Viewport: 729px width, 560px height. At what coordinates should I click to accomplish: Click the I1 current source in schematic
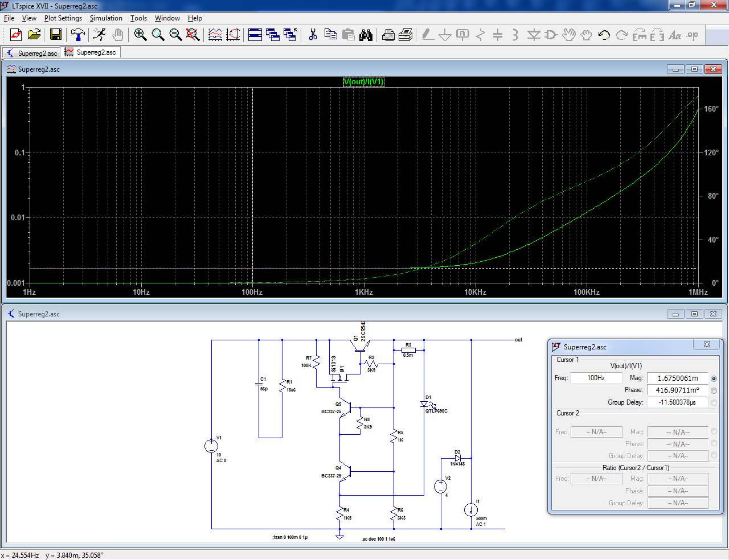[471, 509]
